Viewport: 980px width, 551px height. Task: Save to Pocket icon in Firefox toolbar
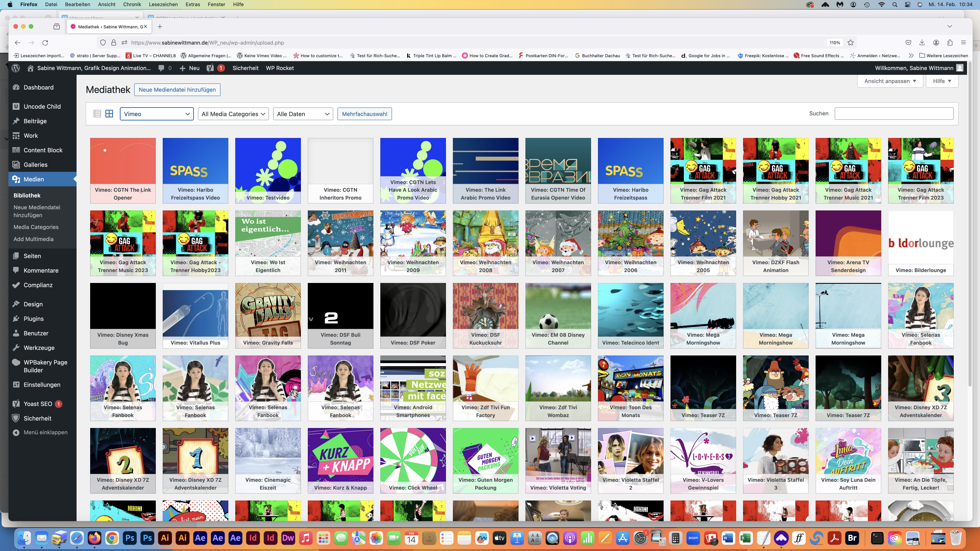(x=908, y=43)
